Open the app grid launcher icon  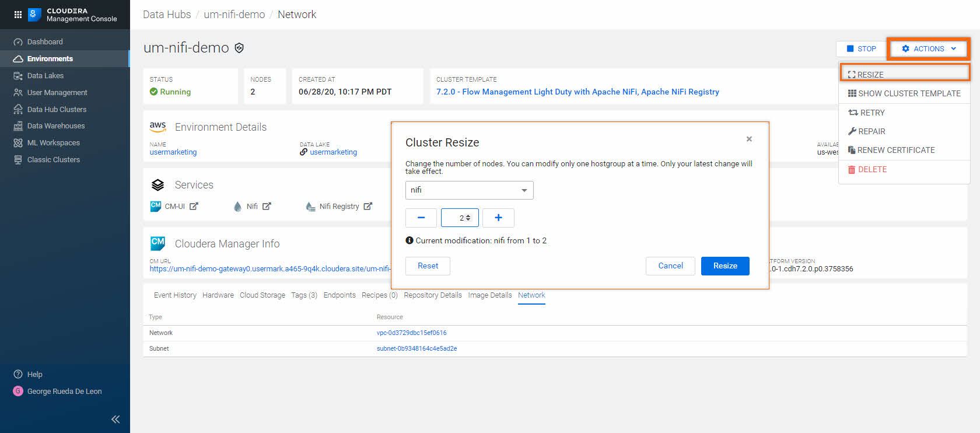pyautogui.click(x=17, y=15)
